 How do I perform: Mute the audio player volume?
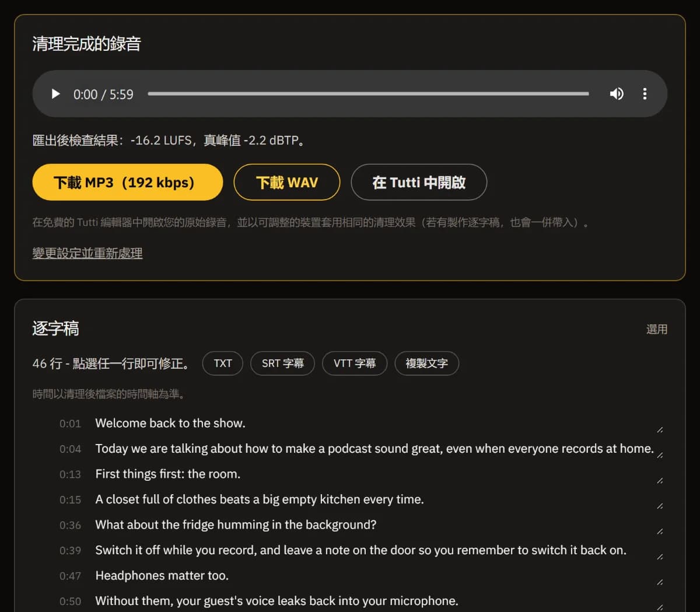pos(617,94)
